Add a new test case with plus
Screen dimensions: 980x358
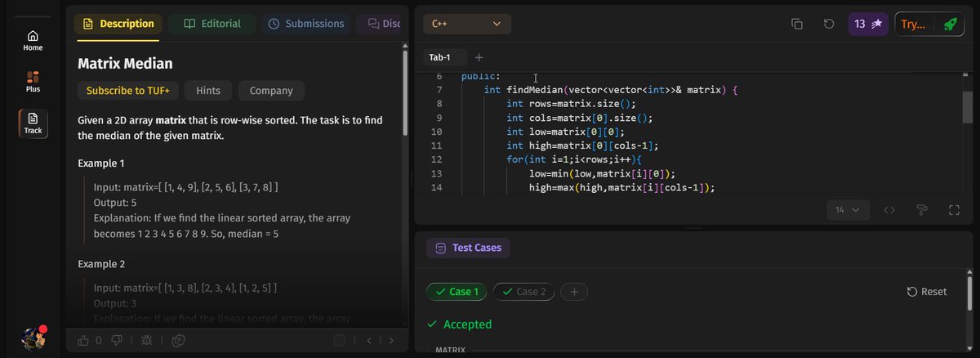pos(574,292)
